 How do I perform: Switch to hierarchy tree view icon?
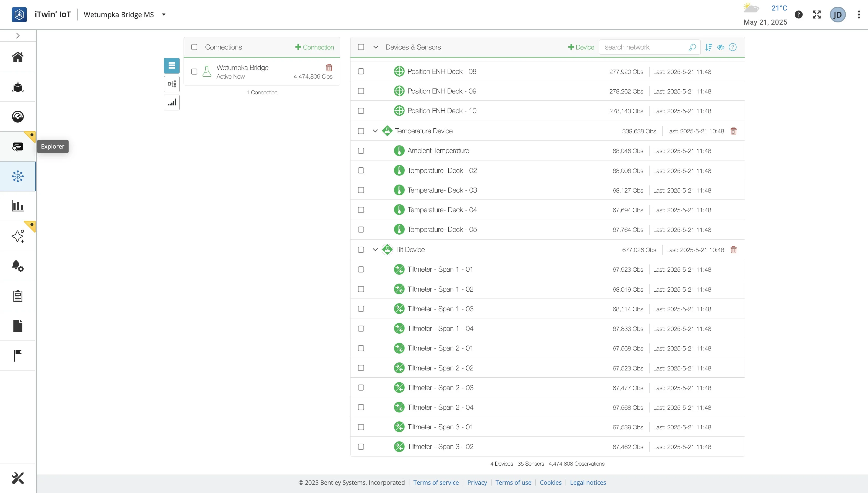(171, 84)
